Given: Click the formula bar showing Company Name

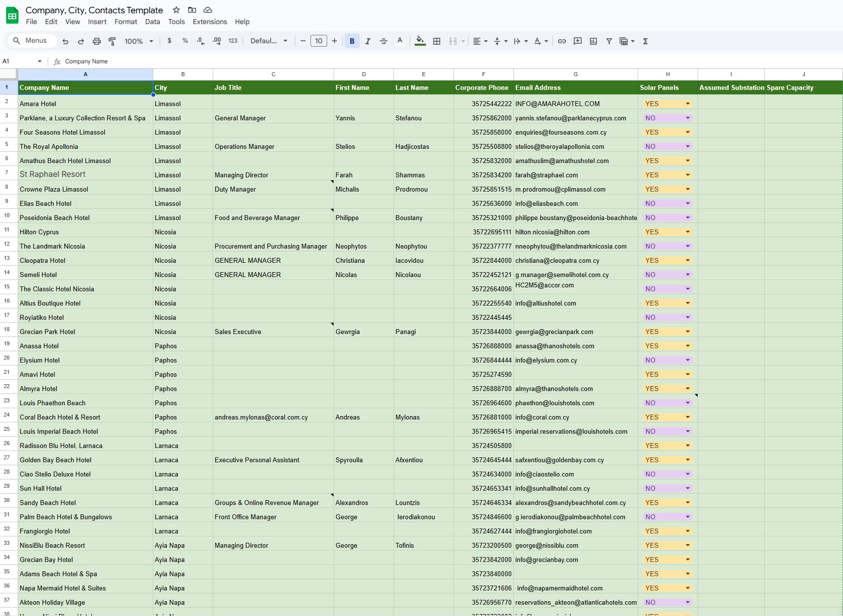Looking at the screenshot, I should [x=452, y=61].
